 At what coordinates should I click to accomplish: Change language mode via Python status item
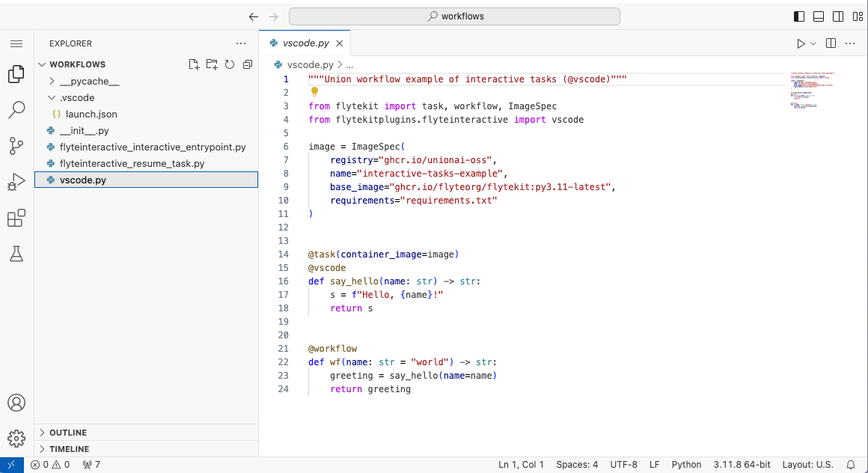[686, 464]
